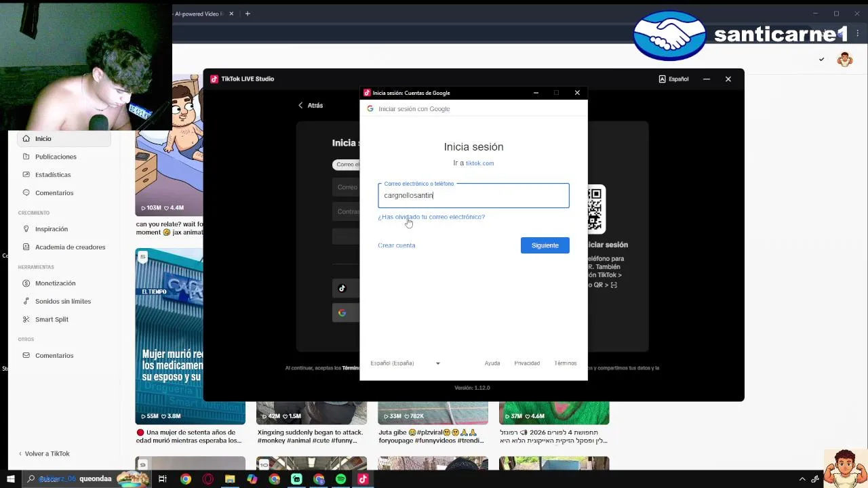Open the Privacidad link
Screen dimensions: 868x488
(527, 363)
